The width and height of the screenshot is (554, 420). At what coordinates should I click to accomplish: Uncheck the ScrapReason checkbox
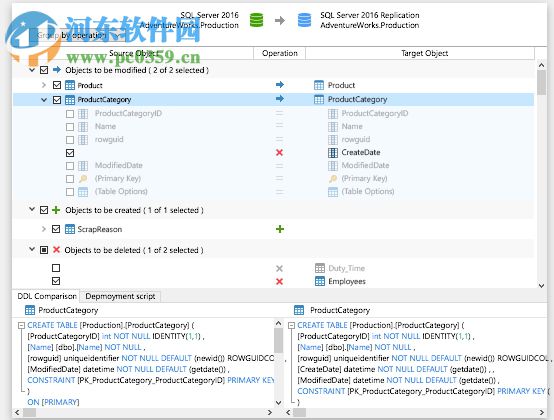(56, 229)
